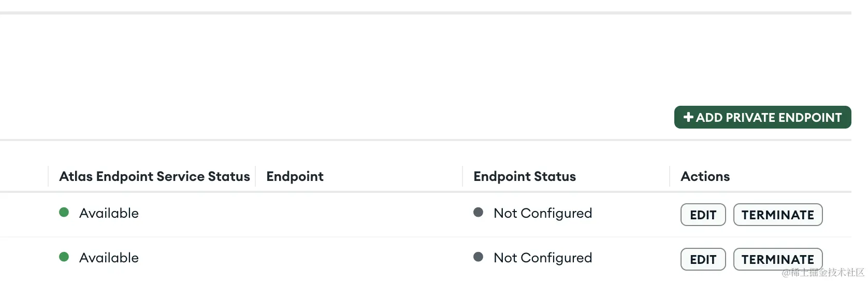Click the empty Endpoint cell in first row
This screenshot has width=868, height=281.
pyautogui.click(x=358, y=213)
